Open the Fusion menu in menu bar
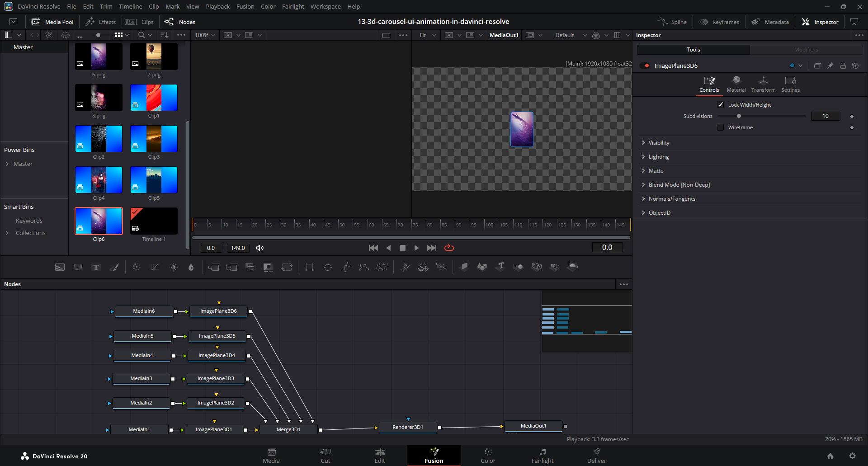Viewport: 868px width, 466px height. tap(245, 6)
